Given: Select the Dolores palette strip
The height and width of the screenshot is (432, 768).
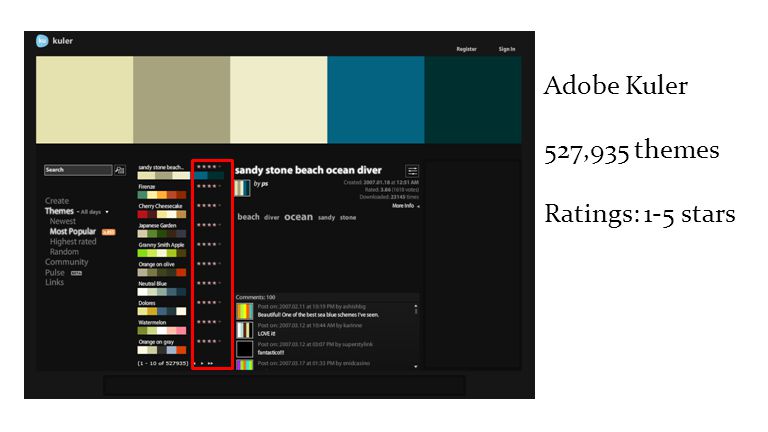Looking at the screenshot, I should [162, 312].
